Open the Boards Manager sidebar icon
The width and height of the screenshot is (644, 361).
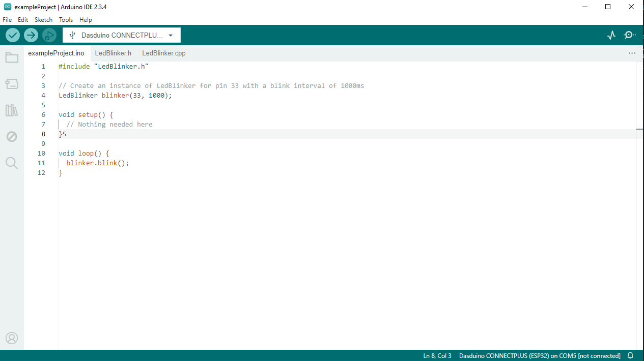pyautogui.click(x=12, y=84)
